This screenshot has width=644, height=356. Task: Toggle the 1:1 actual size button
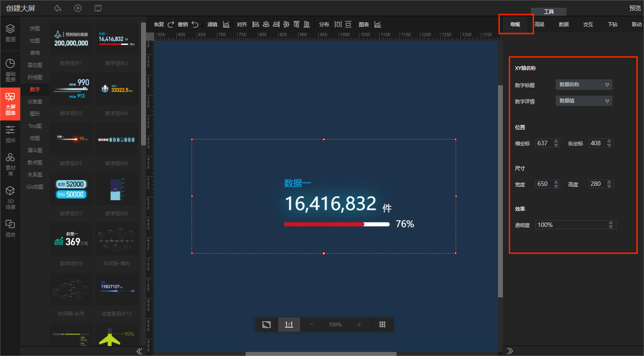pyautogui.click(x=289, y=324)
